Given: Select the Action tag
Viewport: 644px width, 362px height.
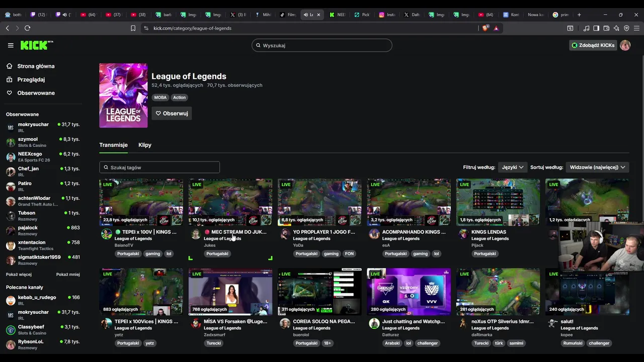Looking at the screenshot, I should click(x=180, y=98).
